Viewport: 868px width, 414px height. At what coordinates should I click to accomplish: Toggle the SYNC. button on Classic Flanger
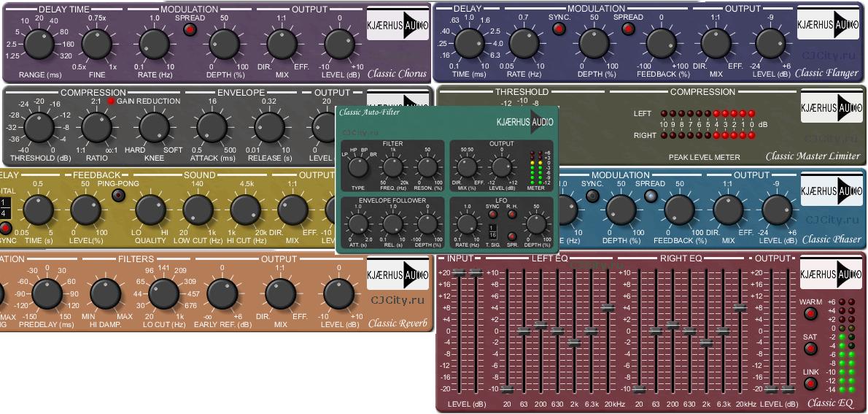click(559, 28)
